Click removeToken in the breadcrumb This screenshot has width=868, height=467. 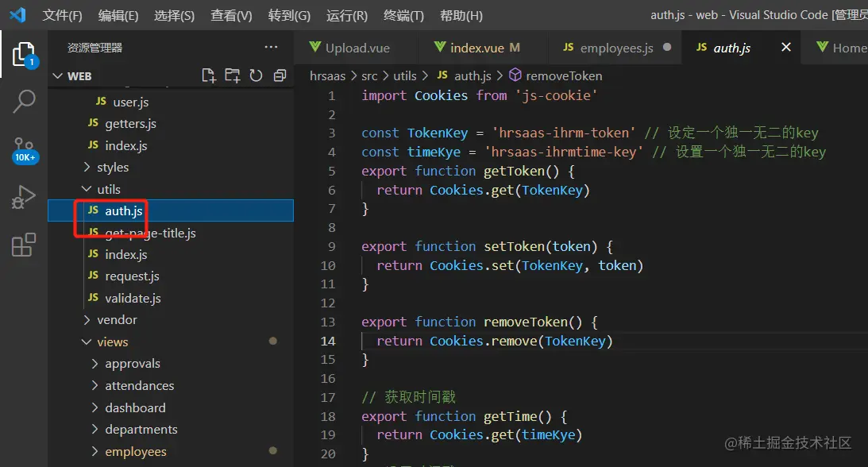click(x=564, y=75)
